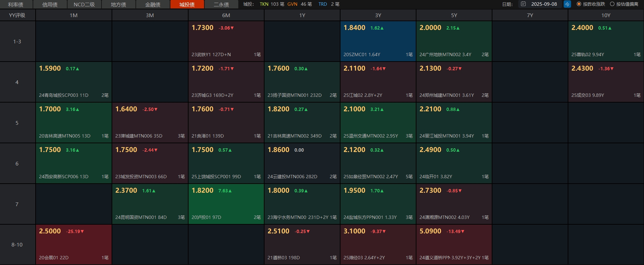Click the red 20会展01 22D cell
The image size is (644, 265).
tap(73, 244)
